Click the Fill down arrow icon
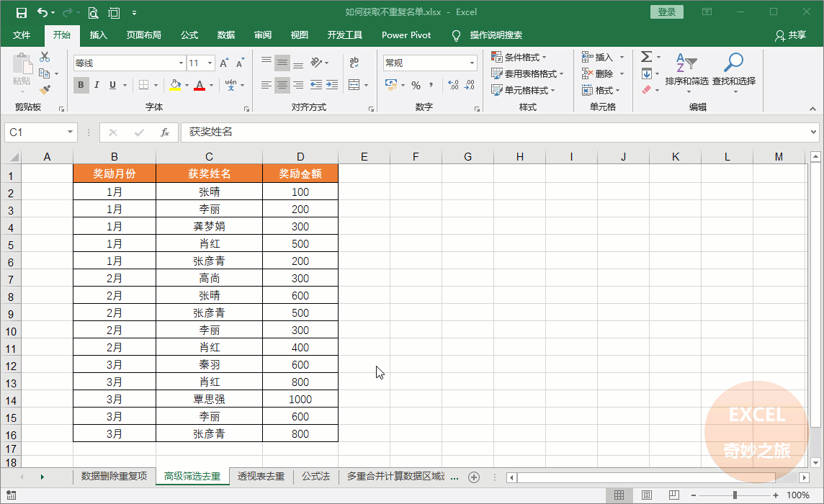This screenshot has width=824, height=504. click(646, 73)
